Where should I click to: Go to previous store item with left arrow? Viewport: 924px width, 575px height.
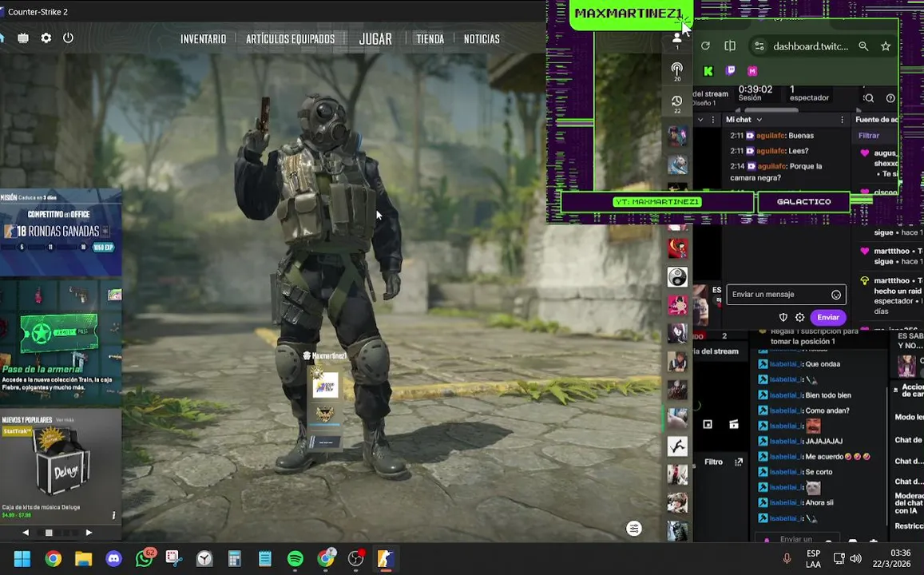pyautogui.click(x=26, y=533)
